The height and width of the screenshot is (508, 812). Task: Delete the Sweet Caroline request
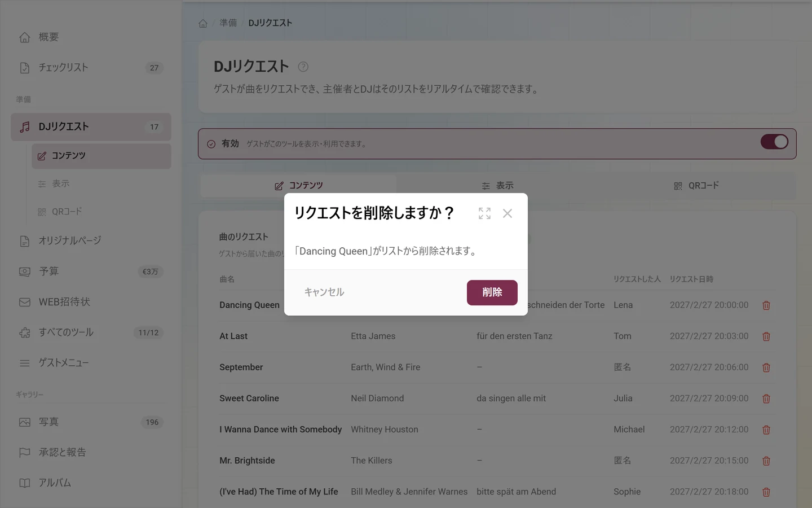pyautogui.click(x=766, y=398)
